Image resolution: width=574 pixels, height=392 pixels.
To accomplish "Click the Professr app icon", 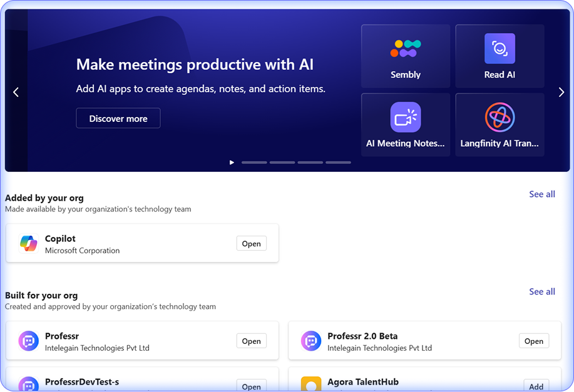I will click(x=28, y=341).
